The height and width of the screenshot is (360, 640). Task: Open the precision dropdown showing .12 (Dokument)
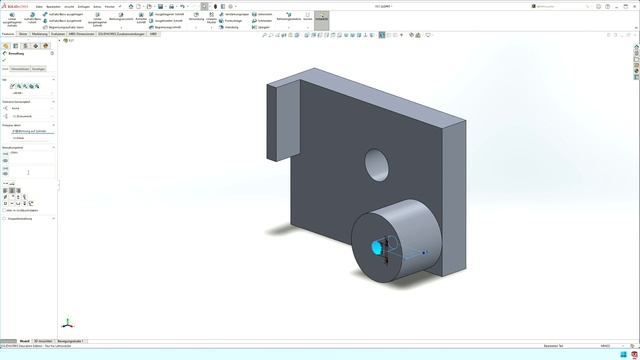point(32,116)
